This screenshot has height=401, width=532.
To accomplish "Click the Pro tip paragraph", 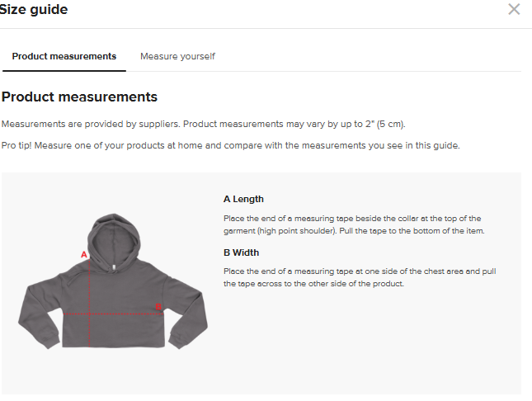I will click(x=230, y=145).
